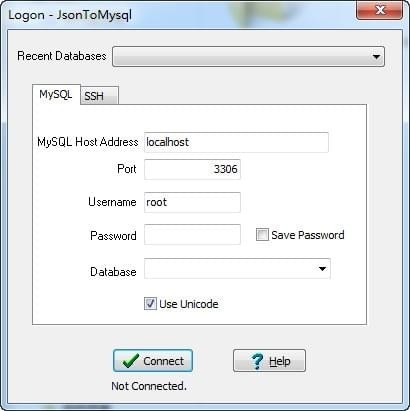This screenshot has height=411, width=410.
Task: Click the Use Unicode label text
Action: coord(189,304)
